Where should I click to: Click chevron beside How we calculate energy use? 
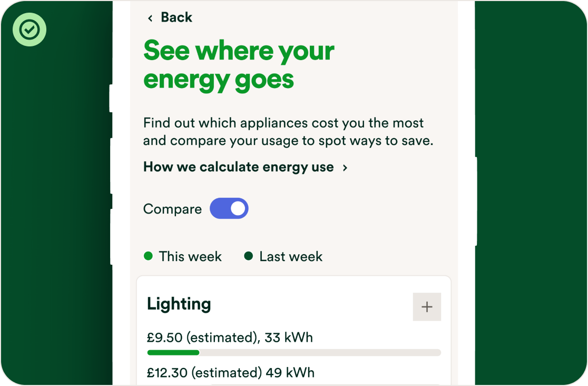click(345, 168)
